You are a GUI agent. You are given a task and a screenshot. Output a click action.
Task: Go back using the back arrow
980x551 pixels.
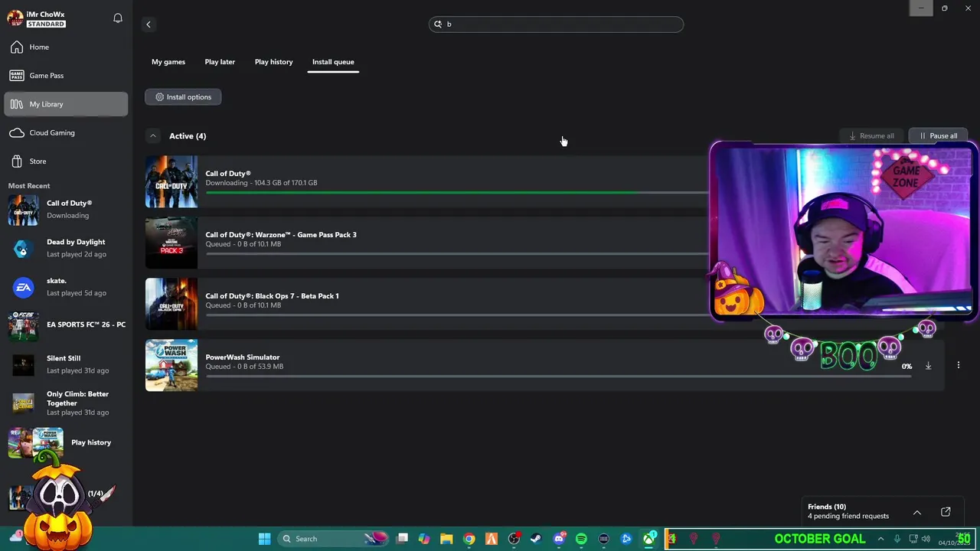point(149,24)
